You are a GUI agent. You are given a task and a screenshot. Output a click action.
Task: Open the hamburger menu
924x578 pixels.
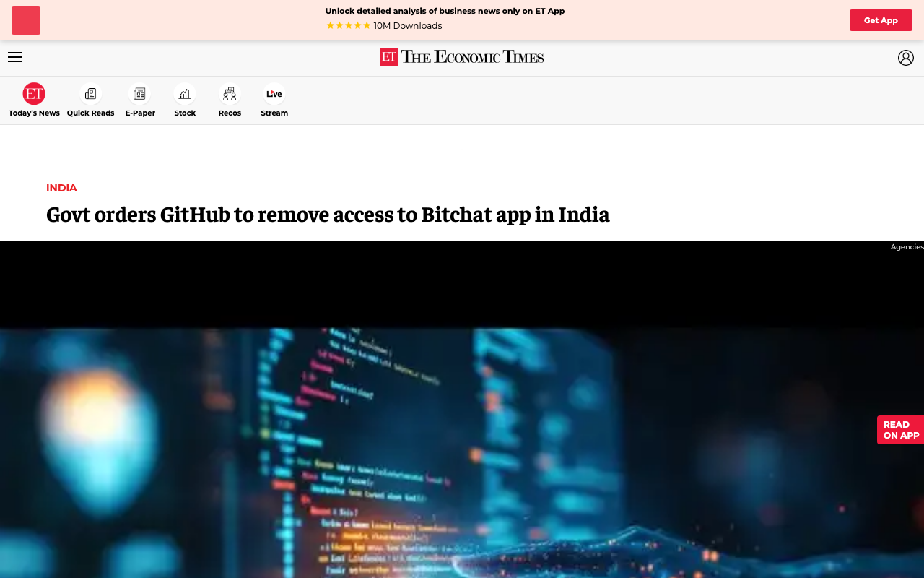pyautogui.click(x=15, y=57)
